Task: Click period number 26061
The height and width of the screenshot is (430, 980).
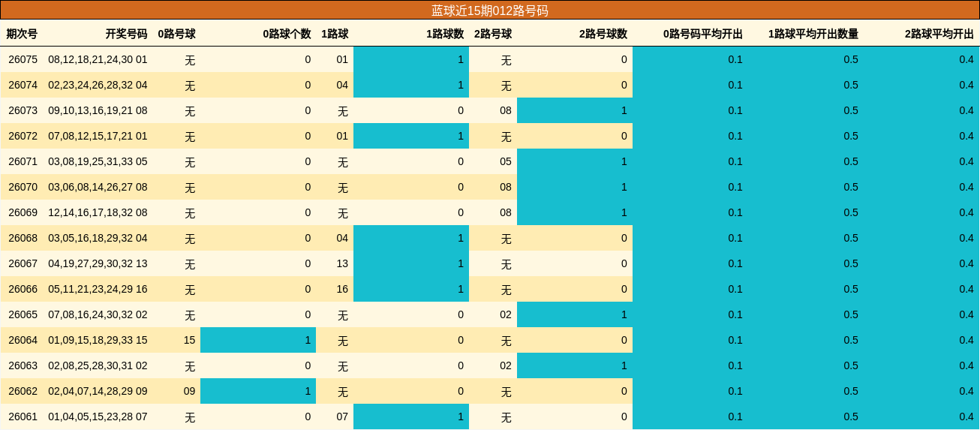Action: click(x=23, y=416)
